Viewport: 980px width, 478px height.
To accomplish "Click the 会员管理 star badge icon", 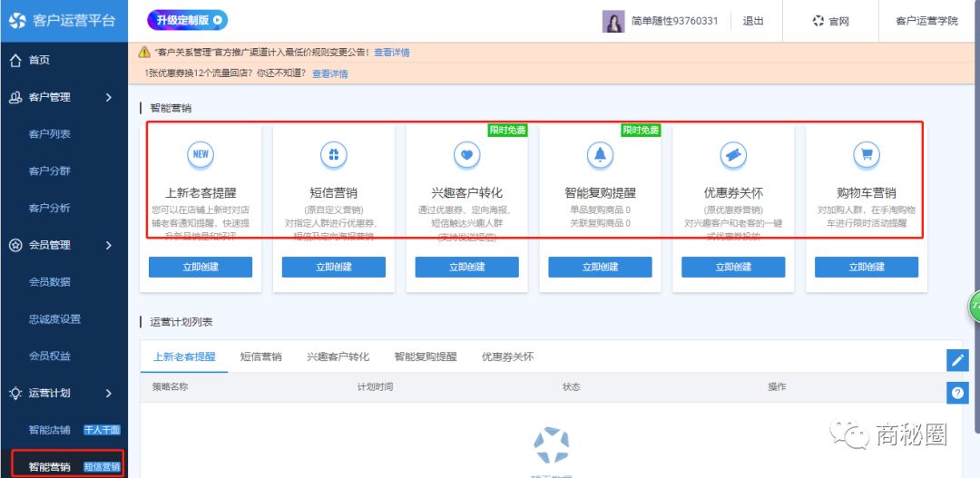I will coord(16,245).
